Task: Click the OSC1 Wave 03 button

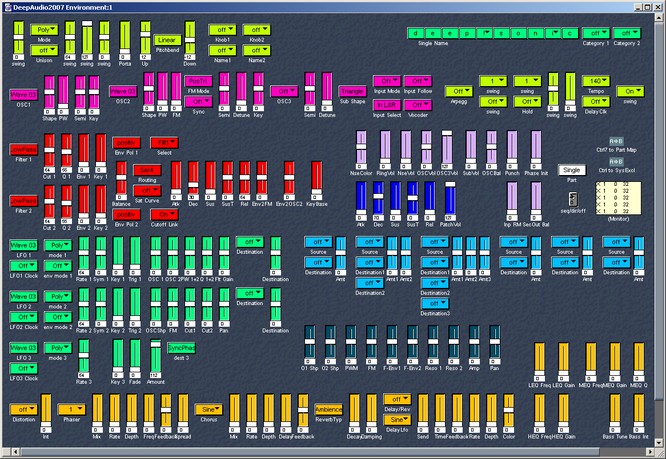Action: click(23, 95)
